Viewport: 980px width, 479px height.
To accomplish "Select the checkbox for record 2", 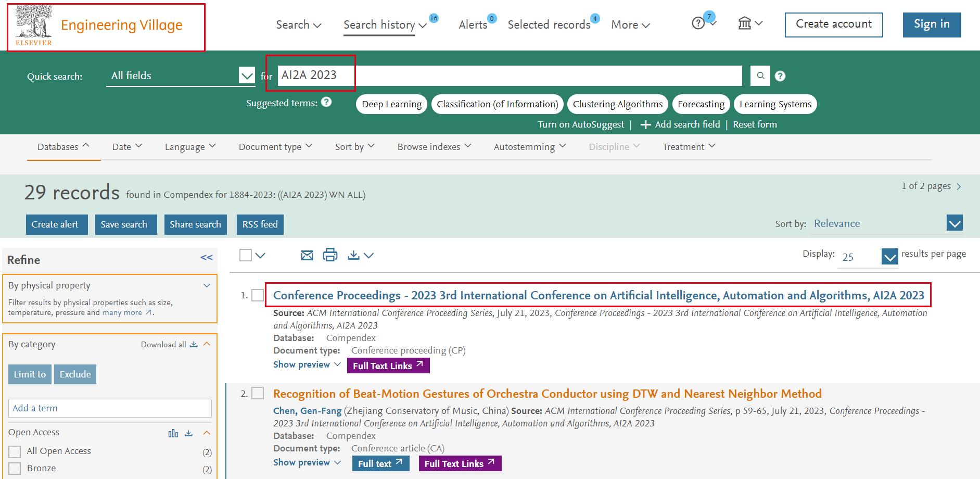I will click(x=258, y=393).
